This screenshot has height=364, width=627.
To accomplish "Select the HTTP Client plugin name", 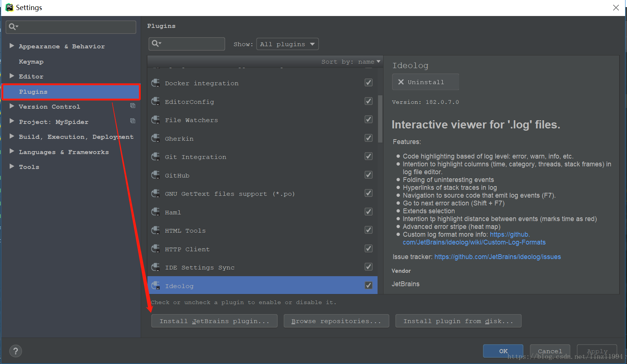I will coord(187,249).
